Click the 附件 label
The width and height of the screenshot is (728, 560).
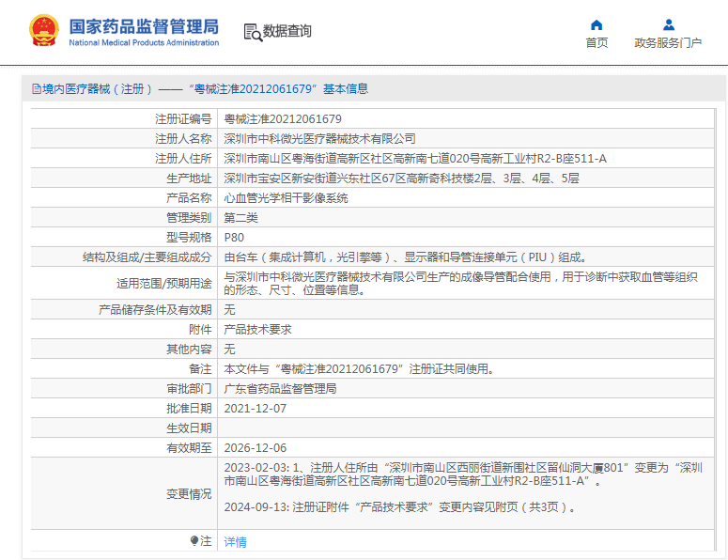pyautogui.click(x=200, y=329)
